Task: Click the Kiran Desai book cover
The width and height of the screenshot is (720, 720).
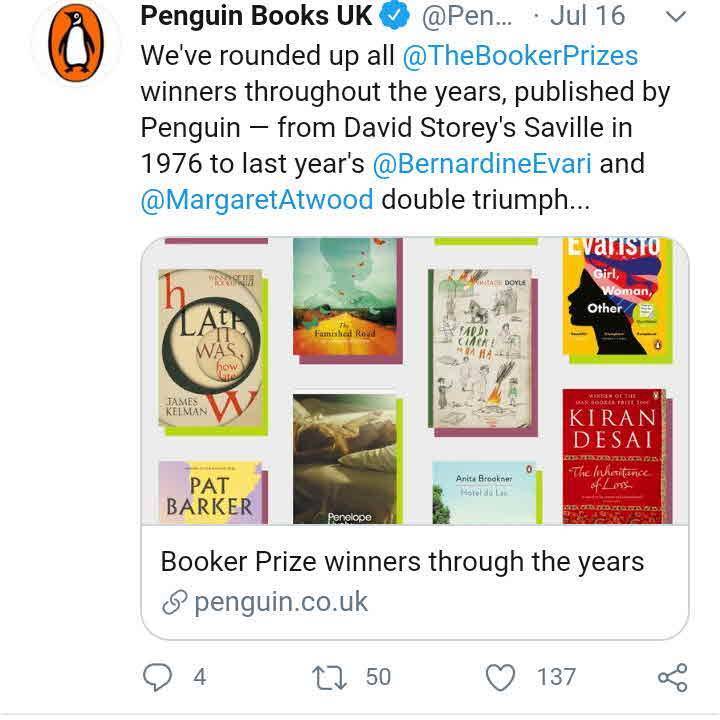Action: coord(614,455)
